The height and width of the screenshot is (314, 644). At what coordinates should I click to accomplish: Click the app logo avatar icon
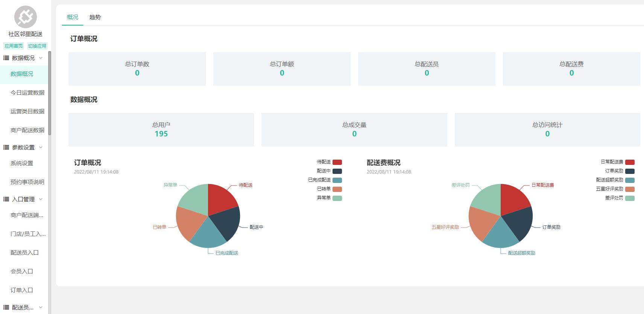click(26, 17)
